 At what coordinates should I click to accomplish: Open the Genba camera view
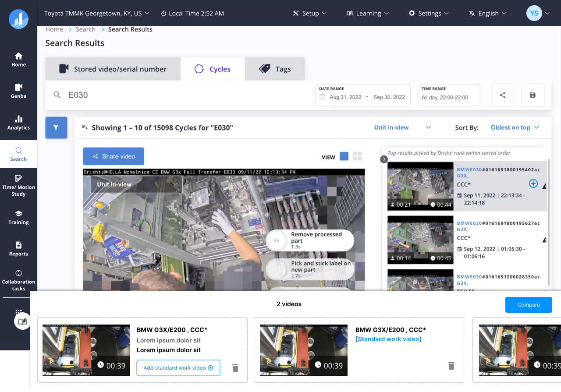point(18,91)
